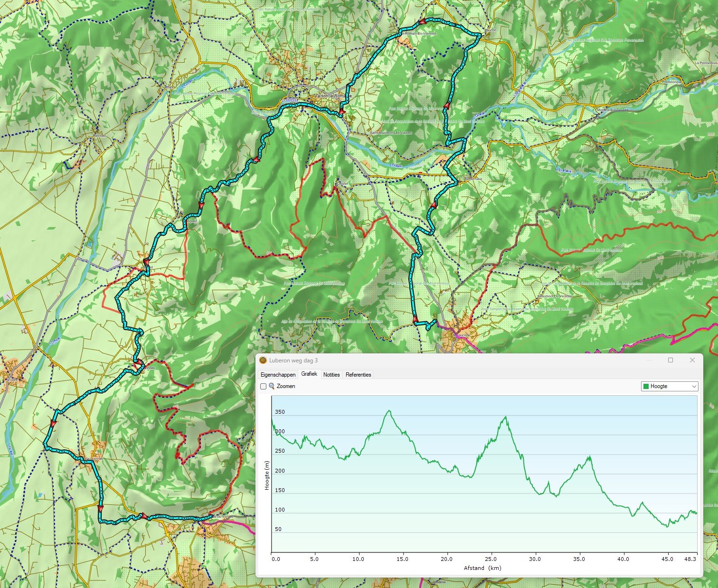Maximize the Luberon weg dag 3 window

pos(671,360)
